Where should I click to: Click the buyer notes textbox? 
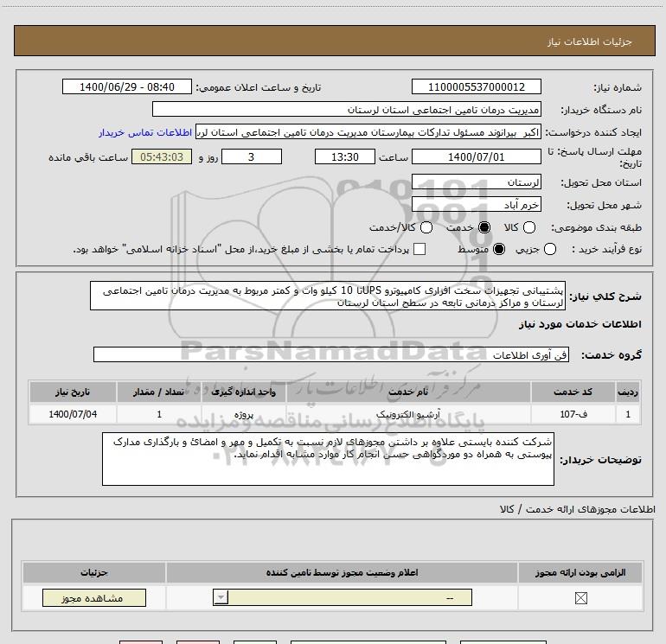point(328,459)
